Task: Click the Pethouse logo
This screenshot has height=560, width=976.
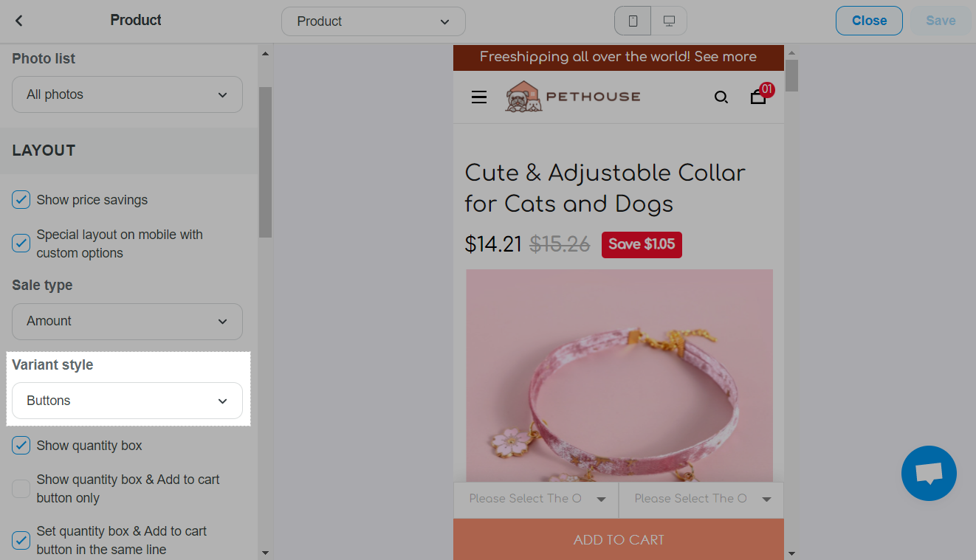Action: point(573,97)
